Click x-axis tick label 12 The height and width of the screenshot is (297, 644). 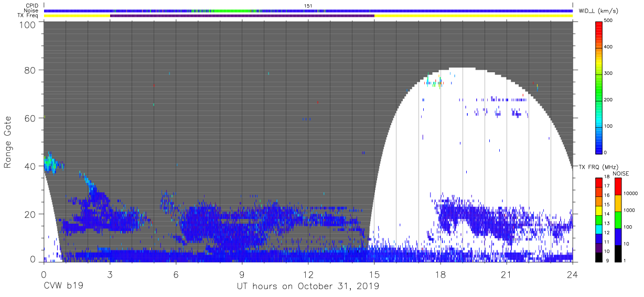(308, 274)
